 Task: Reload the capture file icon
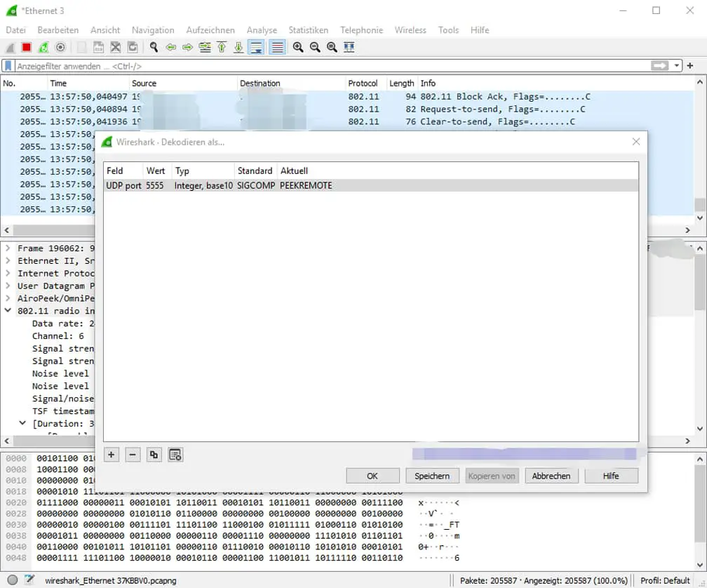[x=133, y=47]
